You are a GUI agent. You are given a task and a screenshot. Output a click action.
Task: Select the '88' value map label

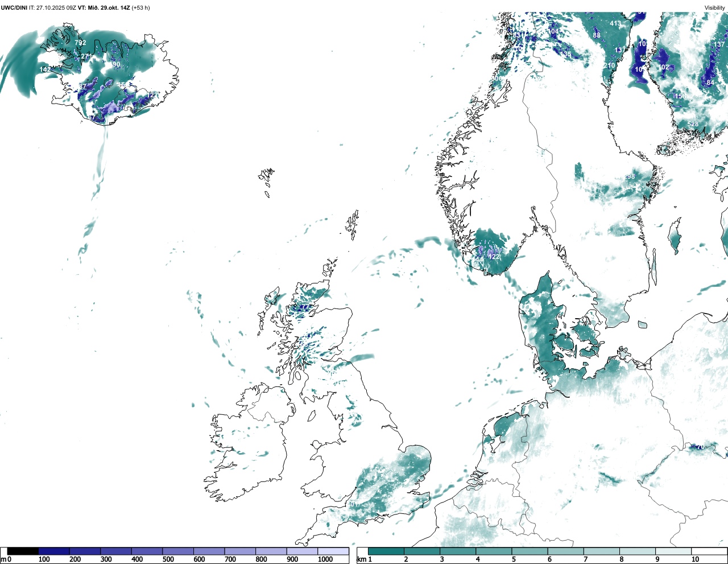point(597,35)
